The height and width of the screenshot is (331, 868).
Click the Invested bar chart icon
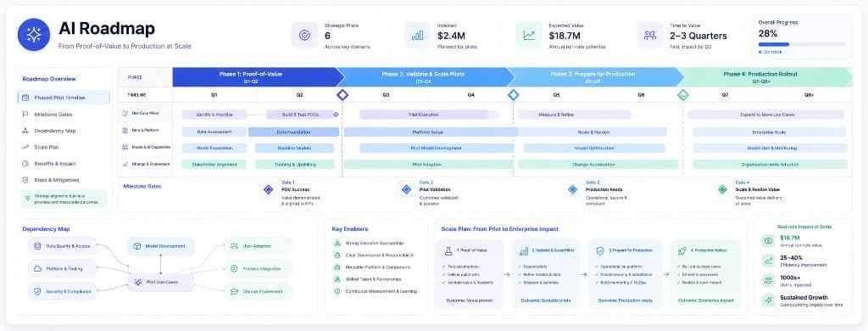[417, 35]
